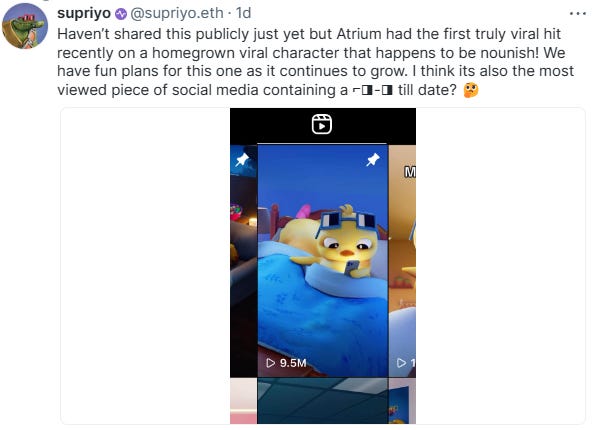Click the @supriyo.eth username handle
Screen dimensions: 595x430
click(177, 13)
